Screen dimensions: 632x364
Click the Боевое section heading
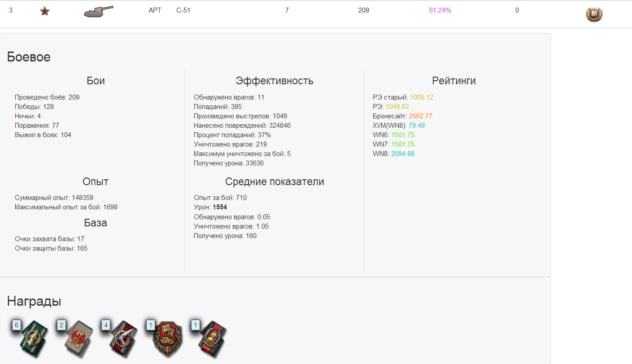pyautogui.click(x=29, y=57)
